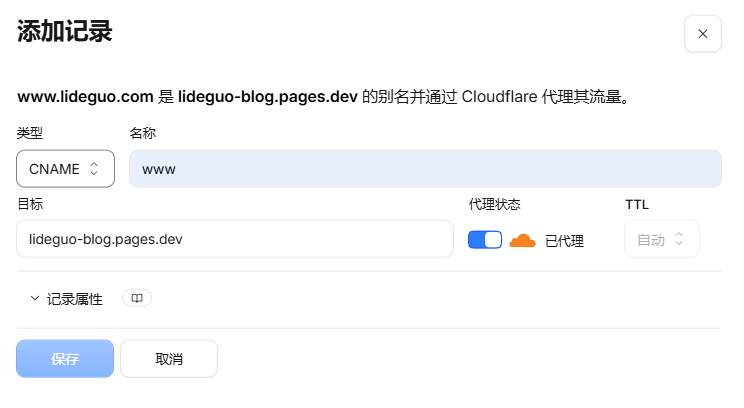Image resolution: width=744 pixels, height=408 pixels.
Task: Click the 目标 label above target field
Action: pos(30,204)
